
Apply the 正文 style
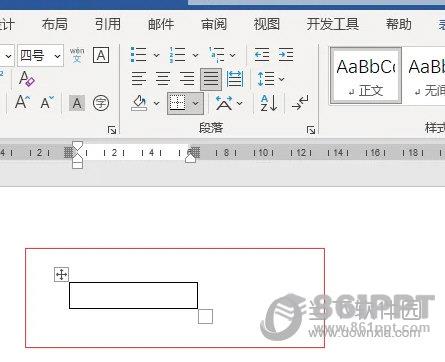(x=366, y=75)
